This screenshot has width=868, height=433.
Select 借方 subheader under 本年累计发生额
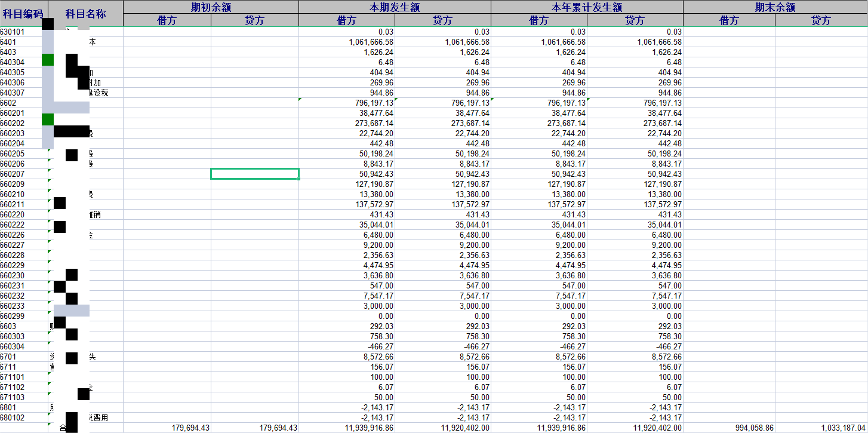click(539, 20)
